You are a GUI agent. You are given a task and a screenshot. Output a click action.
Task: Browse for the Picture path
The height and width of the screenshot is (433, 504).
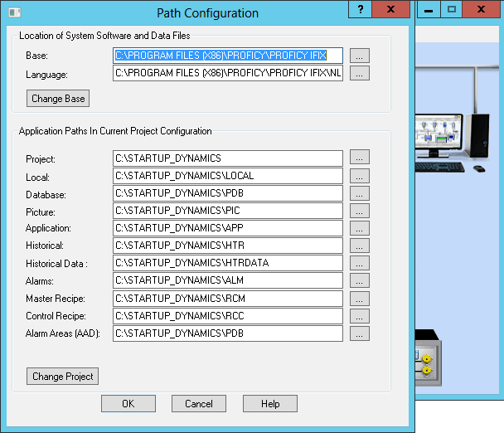pyautogui.click(x=360, y=211)
